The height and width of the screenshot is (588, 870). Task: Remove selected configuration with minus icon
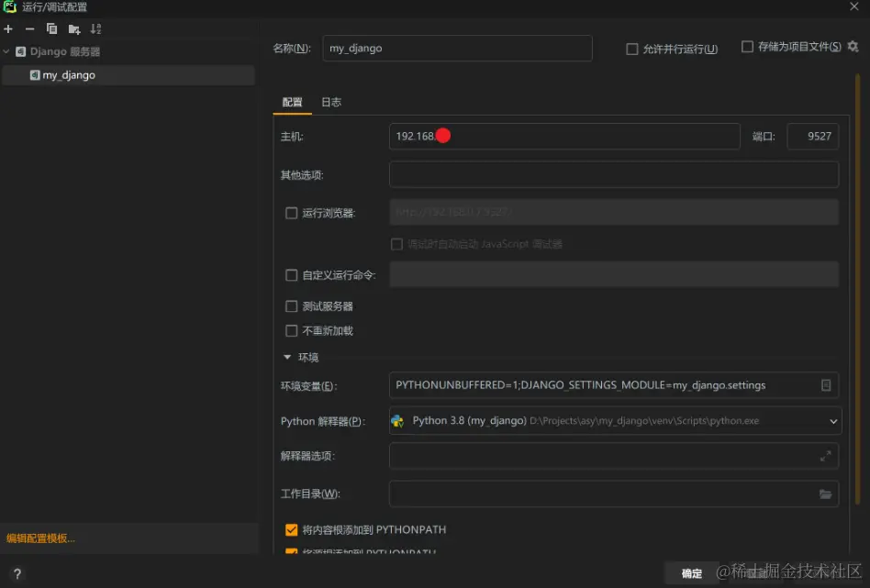[x=30, y=28]
